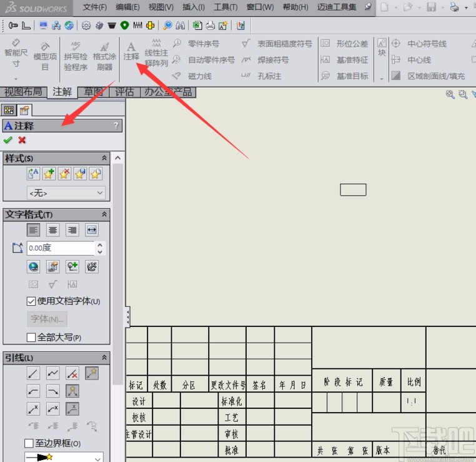Uncheck Use document font (使用文档字体)
476x462 pixels.
coord(31,301)
